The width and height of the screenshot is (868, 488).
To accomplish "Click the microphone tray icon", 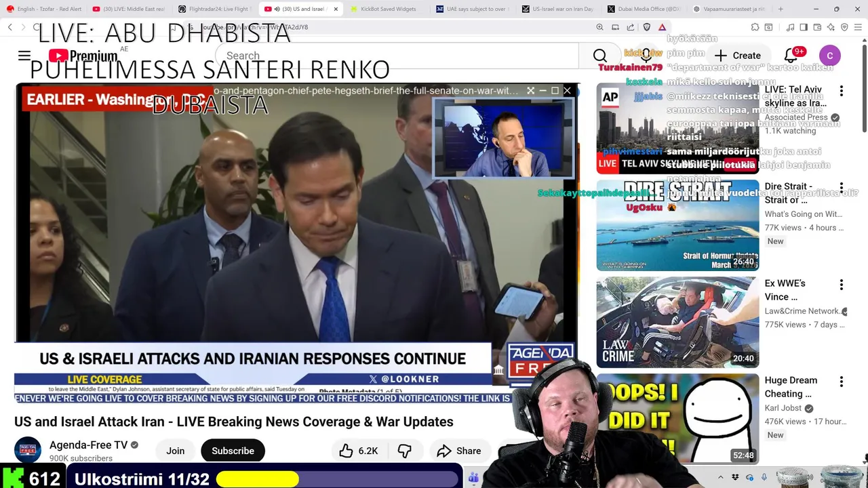I will click(766, 477).
